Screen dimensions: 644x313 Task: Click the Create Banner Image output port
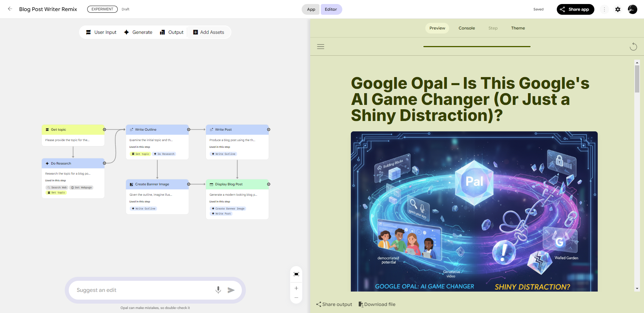coord(189,184)
